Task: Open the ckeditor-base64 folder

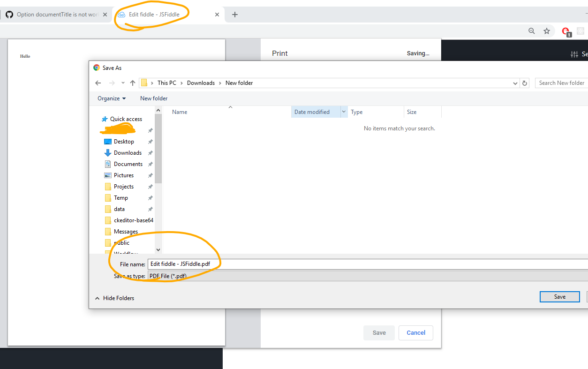Action: [x=133, y=220]
